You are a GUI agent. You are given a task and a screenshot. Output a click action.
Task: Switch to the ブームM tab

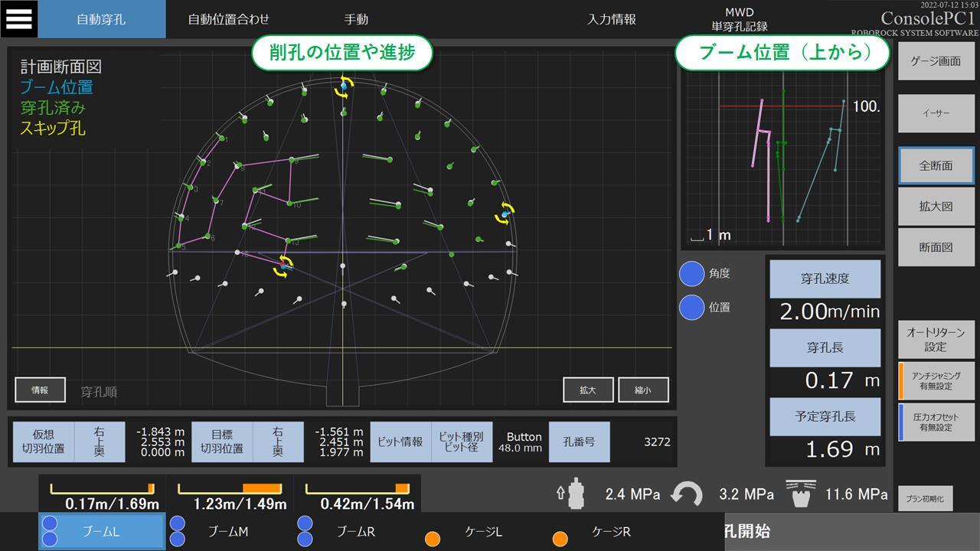point(227,531)
